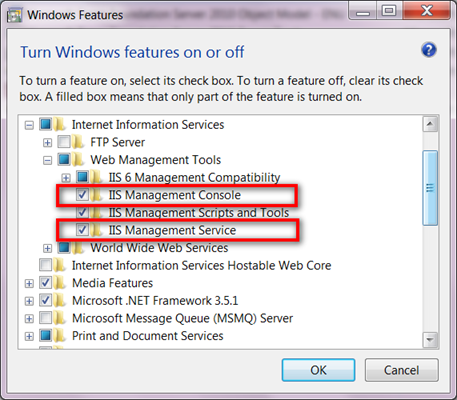Check Internet Information Services Hostable Web Core
This screenshot has width=457, height=400.
45,265
